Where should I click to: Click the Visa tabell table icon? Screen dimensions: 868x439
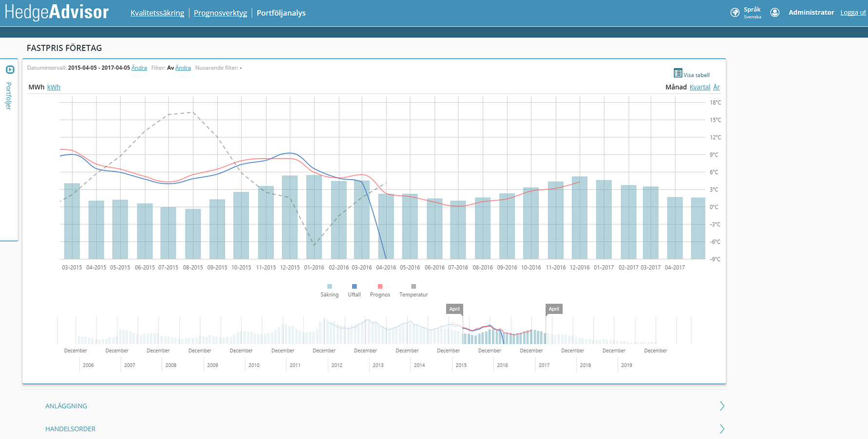pyautogui.click(x=678, y=73)
